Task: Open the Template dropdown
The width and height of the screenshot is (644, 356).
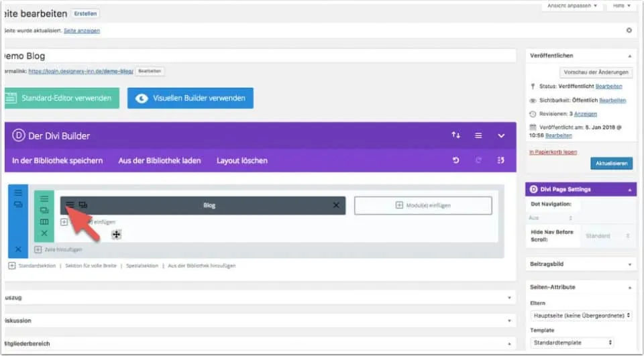Action: click(572, 343)
